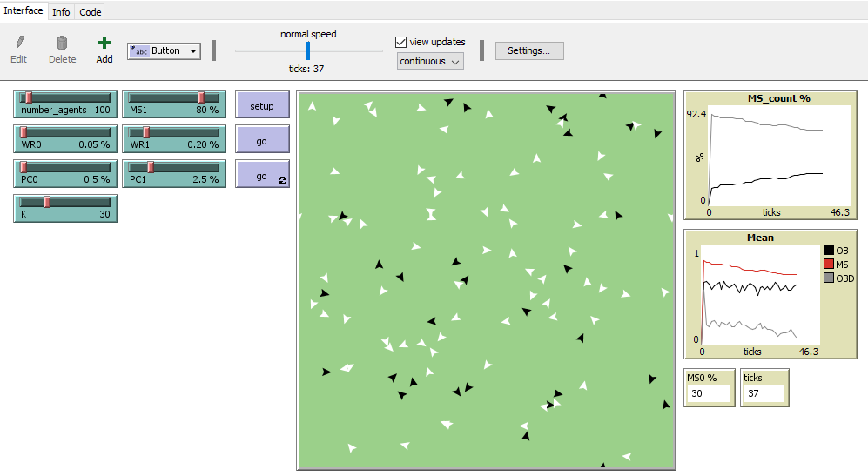Open the Settings... dialog
This screenshot has height=476, width=868.
pyautogui.click(x=528, y=50)
